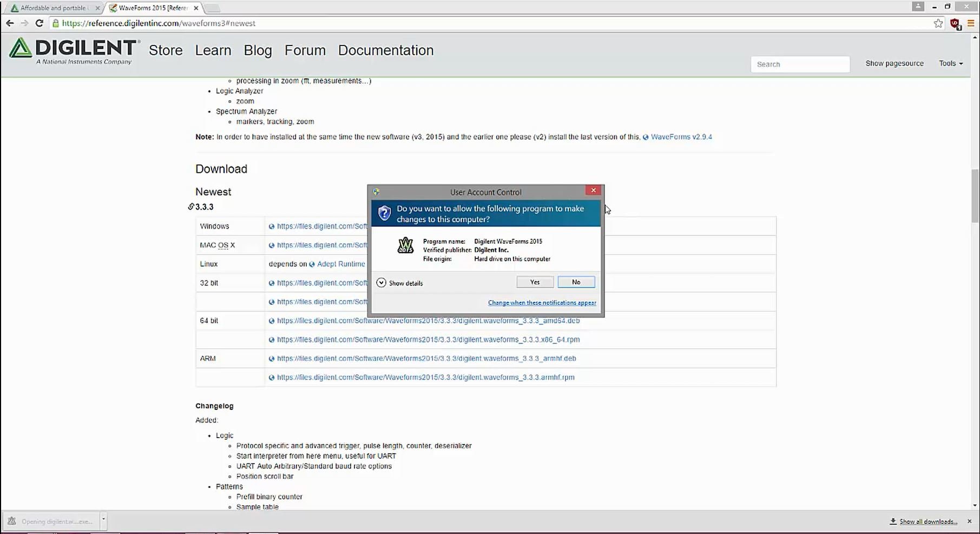Image resolution: width=980 pixels, height=534 pixels.
Task: Open the Tools dropdown menu
Action: (951, 63)
